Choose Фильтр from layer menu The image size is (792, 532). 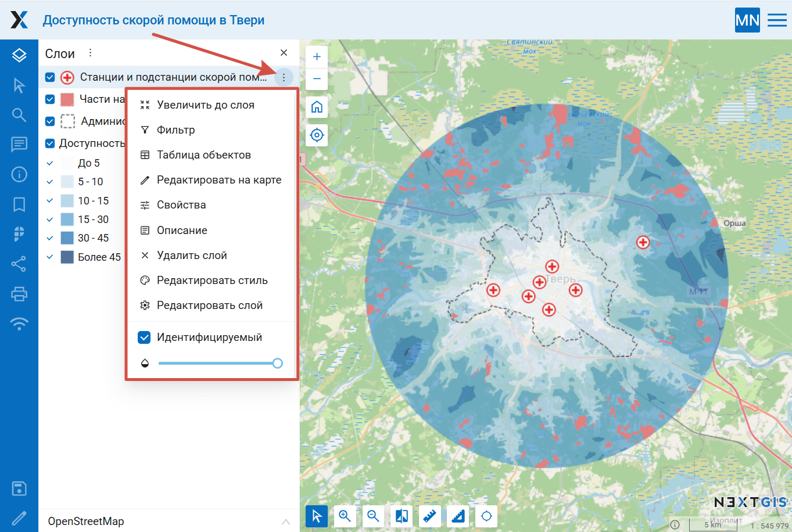click(212, 130)
